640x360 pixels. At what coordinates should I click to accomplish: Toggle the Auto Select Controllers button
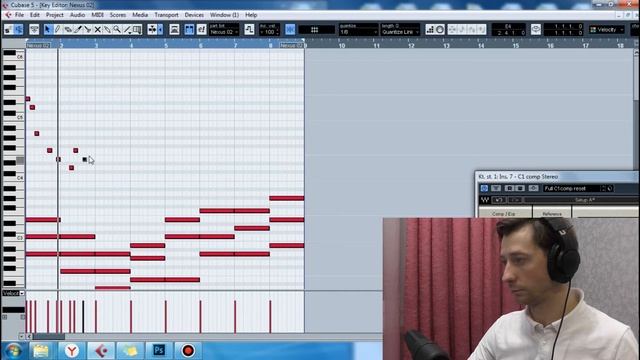(174, 29)
